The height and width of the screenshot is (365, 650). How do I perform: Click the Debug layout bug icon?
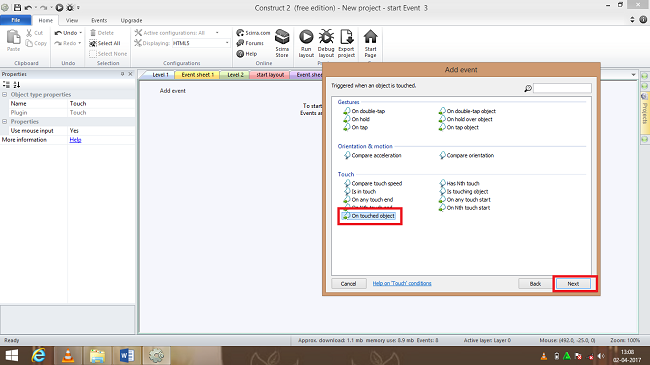tap(326, 37)
